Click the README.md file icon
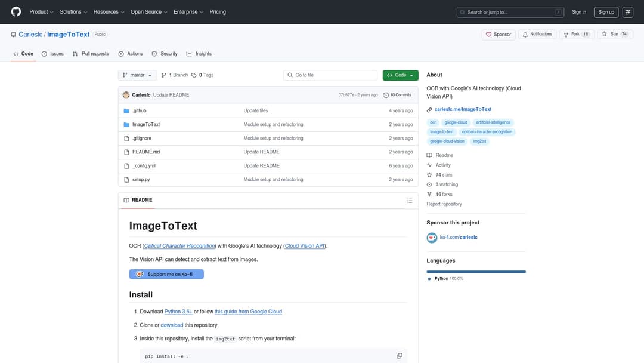 [126, 152]
